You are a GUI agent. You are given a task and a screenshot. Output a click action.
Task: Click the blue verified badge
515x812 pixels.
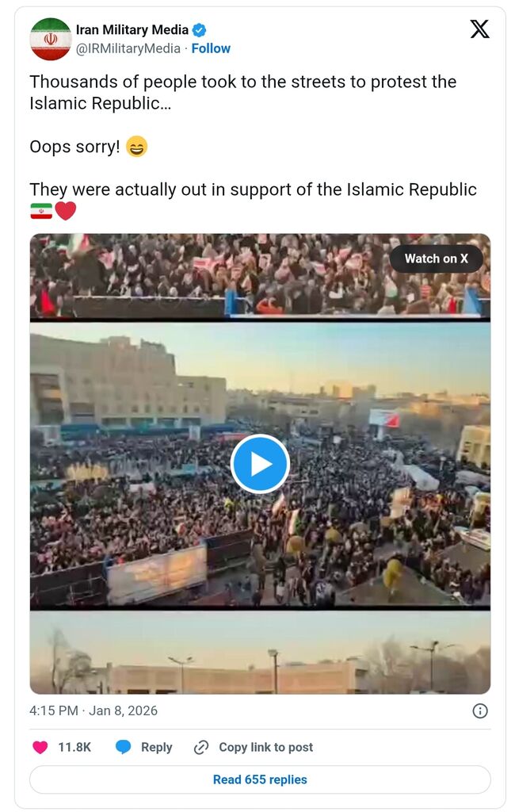coord(200,30)
